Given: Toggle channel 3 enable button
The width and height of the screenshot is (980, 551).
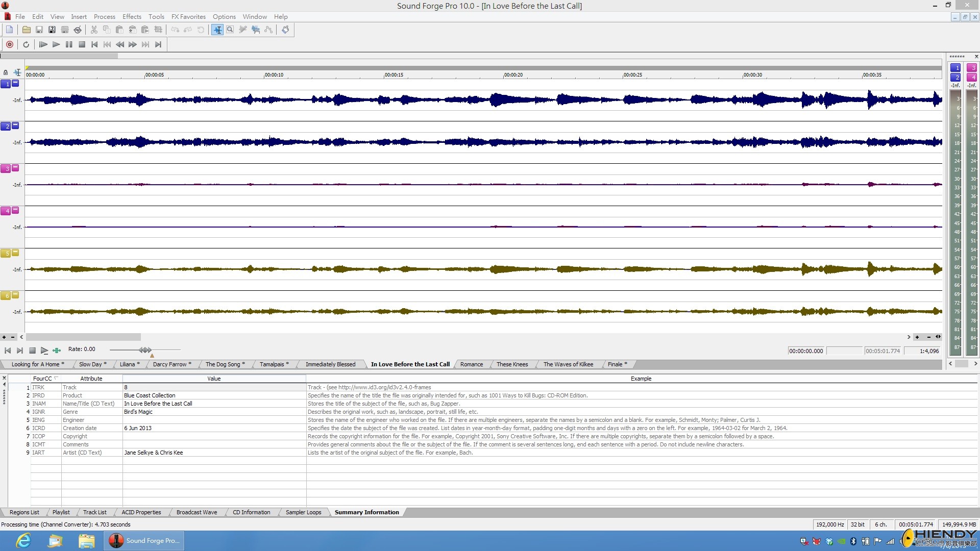Looking at the screenshot, I should point(6,169).
